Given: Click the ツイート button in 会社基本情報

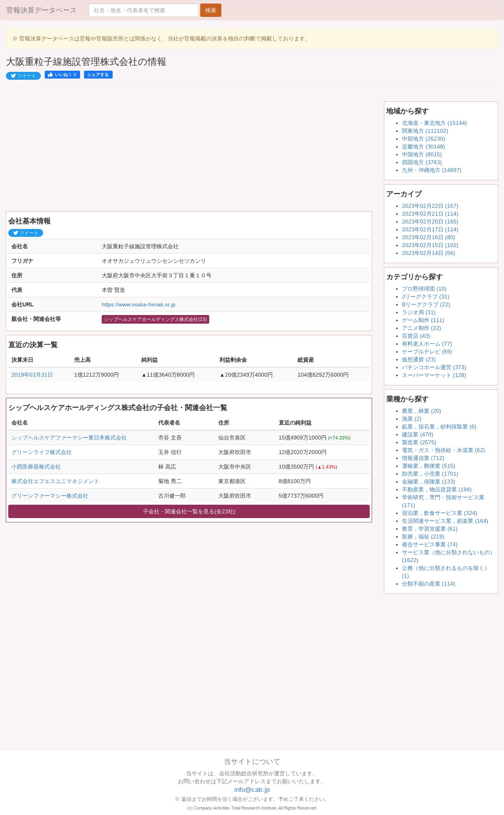Looking at the screenshot, I should [x=26, y=233].
